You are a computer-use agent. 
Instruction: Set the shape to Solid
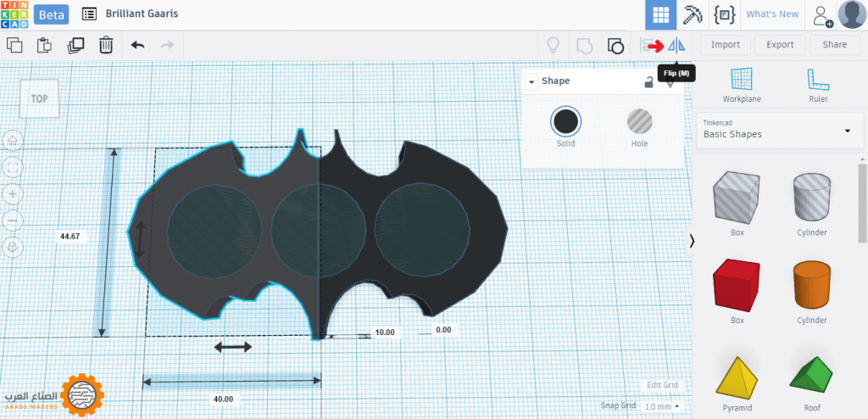click(565, 120)
